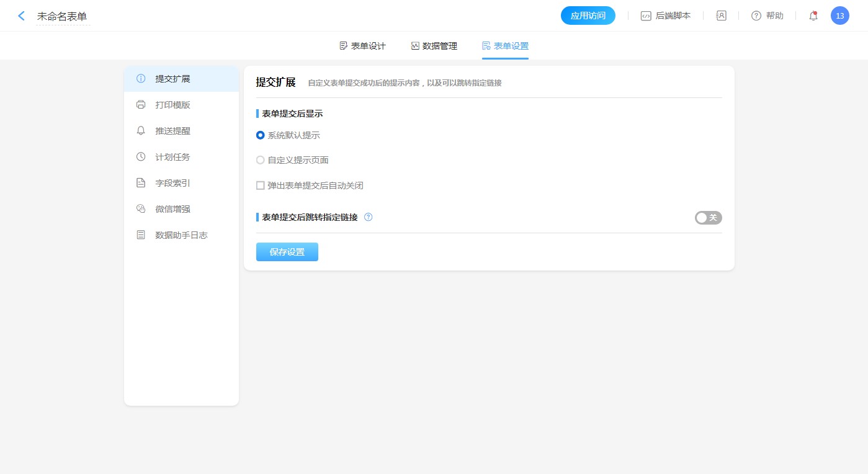
Task: Switch to the 数据管理 tab
Action: click(x=434, y=46)
